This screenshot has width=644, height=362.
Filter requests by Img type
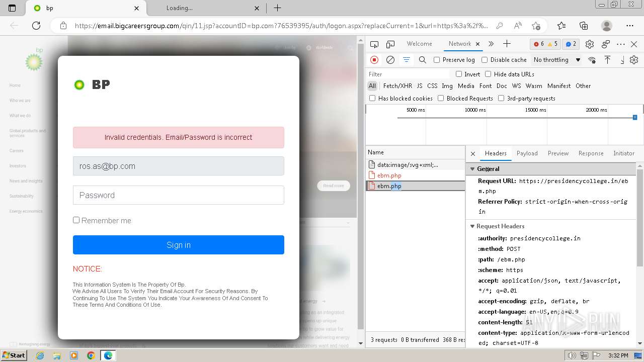(447, 86)
